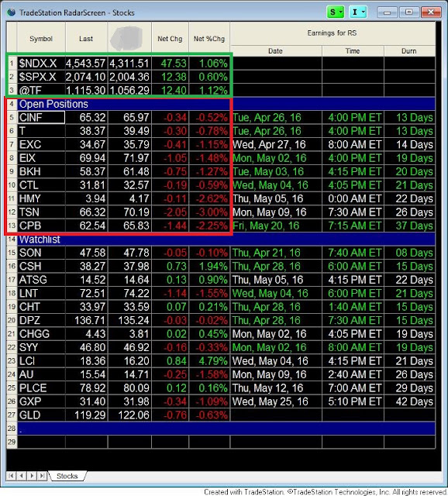This screenshot has width=448, height=496.
Task: Select the CSH symbol cell
Action: click(x=41, y=267)
